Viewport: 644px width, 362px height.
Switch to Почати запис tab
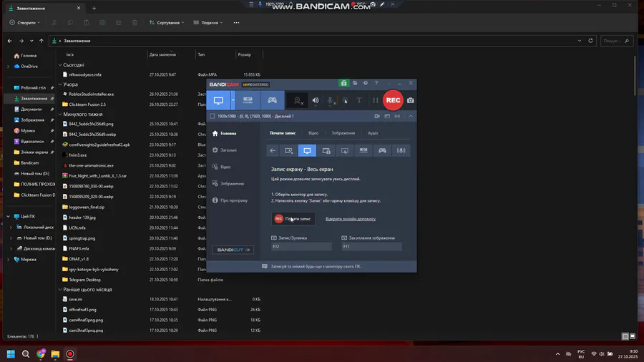click(x=283, y=133)
